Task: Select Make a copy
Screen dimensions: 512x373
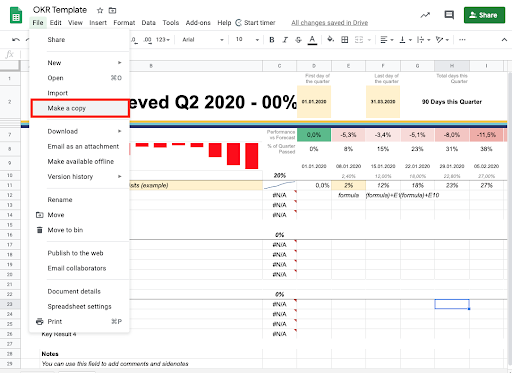Action: (x=80, y=108)
